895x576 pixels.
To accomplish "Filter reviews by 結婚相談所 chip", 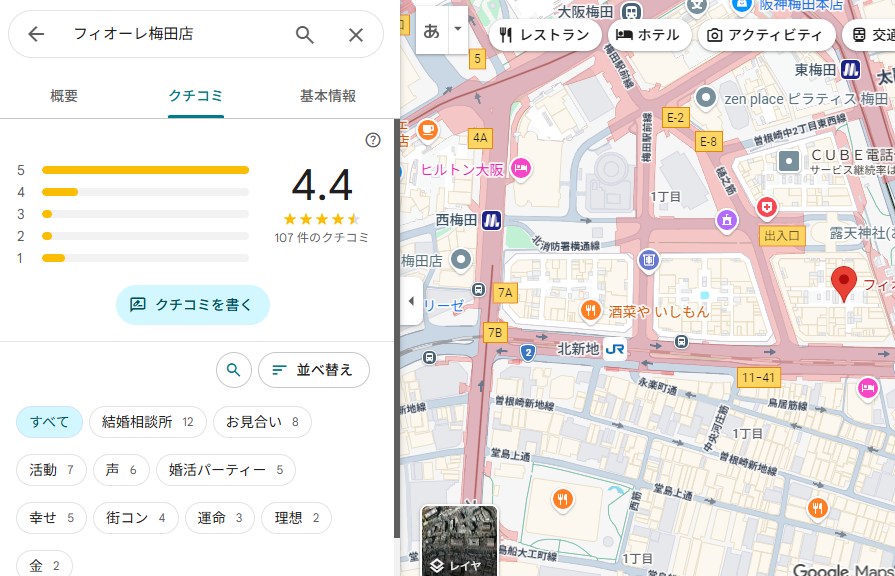I will (x=147, y=422).
